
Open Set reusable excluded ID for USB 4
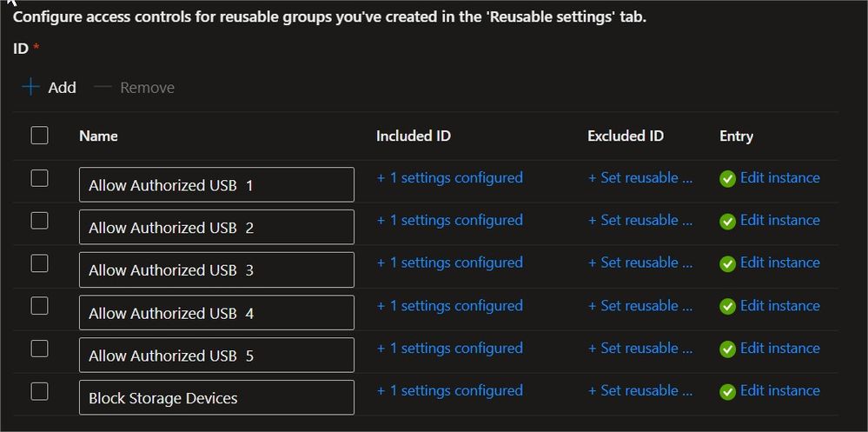(640, 305)
